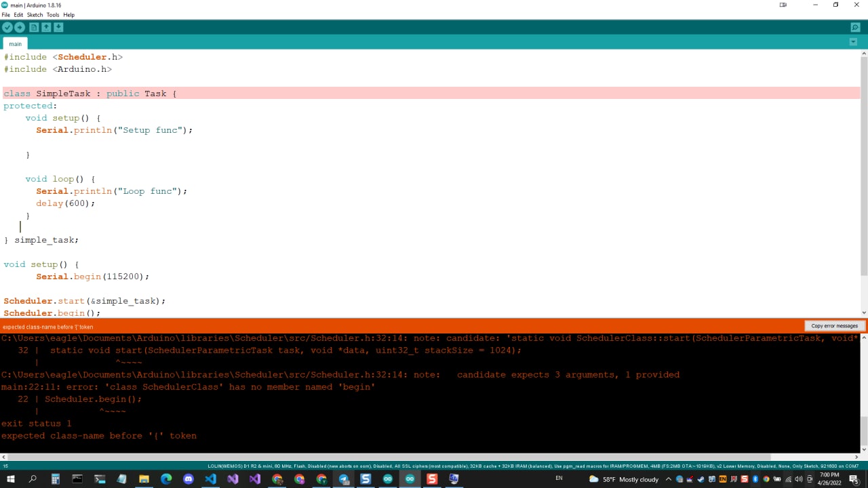Click the 'delay(600);' code line
The height and width of the screenshot is (488, 868).
[x=66, y=203]
